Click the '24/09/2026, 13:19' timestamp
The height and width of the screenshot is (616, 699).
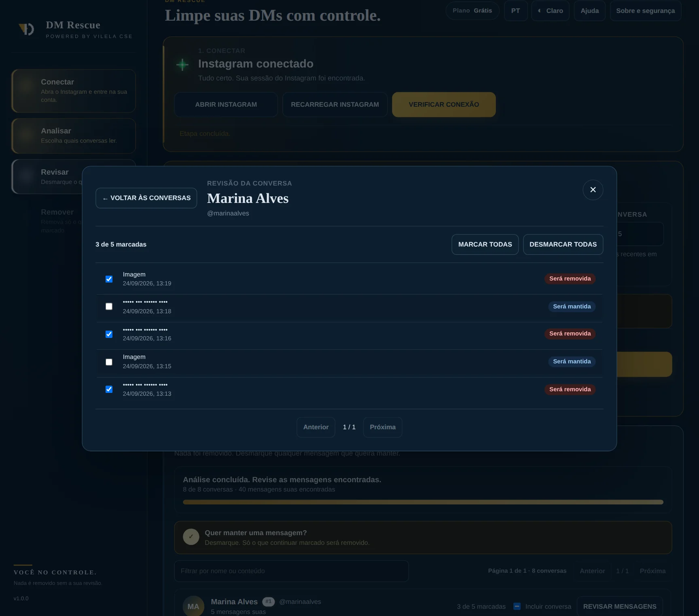click(x=147, y=284)
